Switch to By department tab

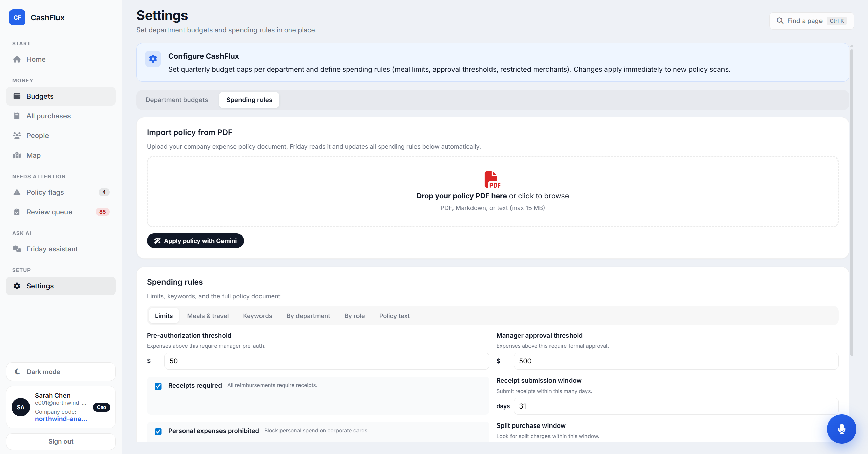pos(308,316)
